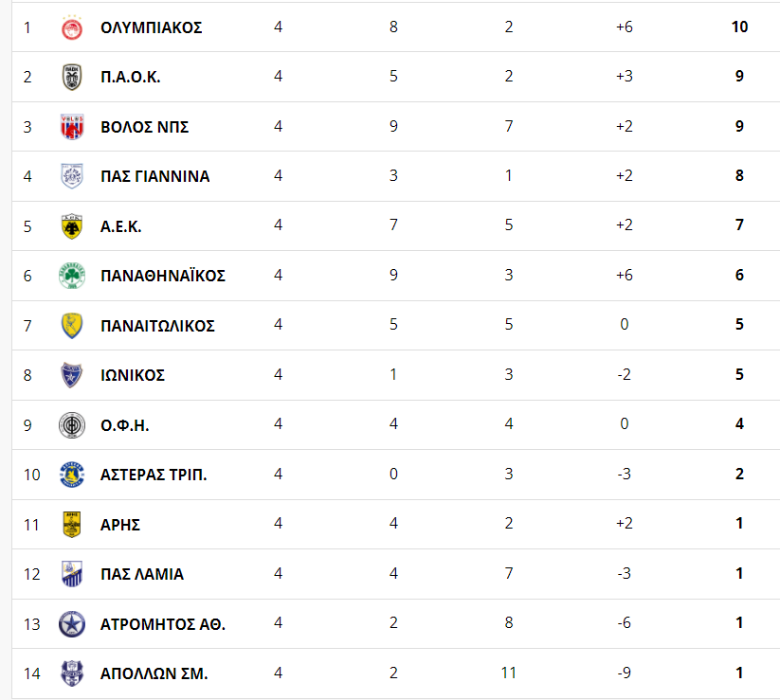Click the Asteras Tripolis crest
The image size is (780, 700).
point(72,475)
